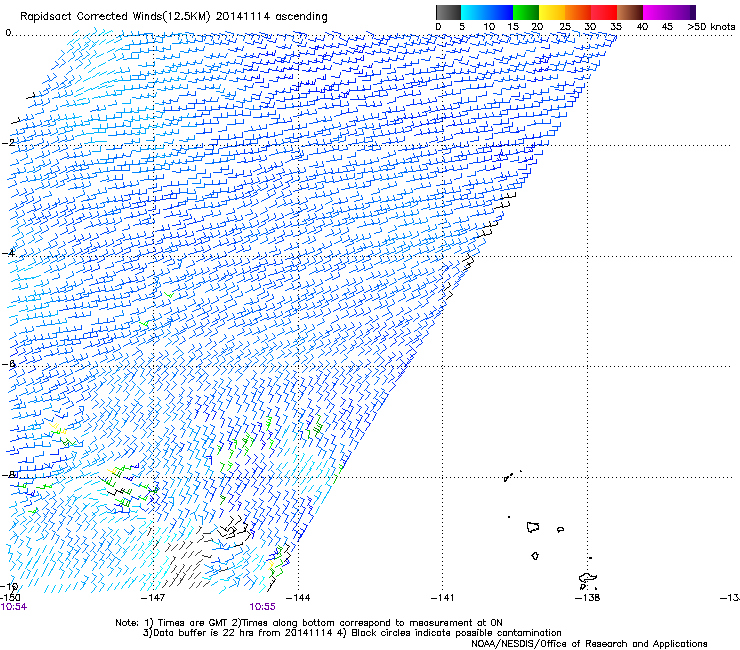Screen dimensions: 740x650
Task: Click the yellow 20-25 knots legend swatch
Action: pyautogui.click(x=552, y=12)
